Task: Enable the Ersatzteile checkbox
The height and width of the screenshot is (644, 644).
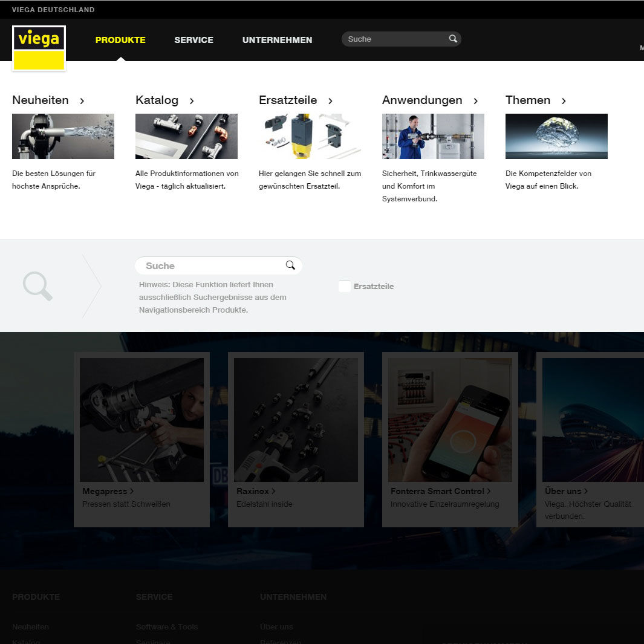Action: [x=345, y=286]
